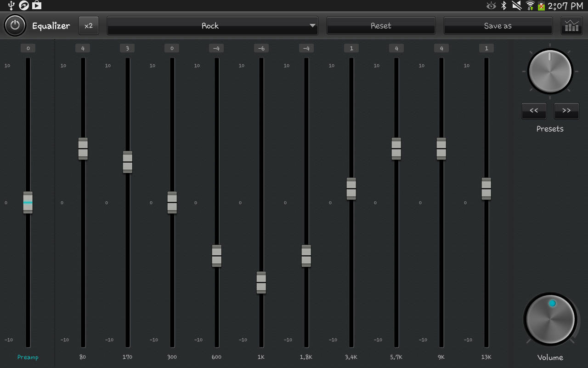Click the -6 value badge above 1K
The height and width of the screenshot is (368, 588).
click(x=261, y=48)
